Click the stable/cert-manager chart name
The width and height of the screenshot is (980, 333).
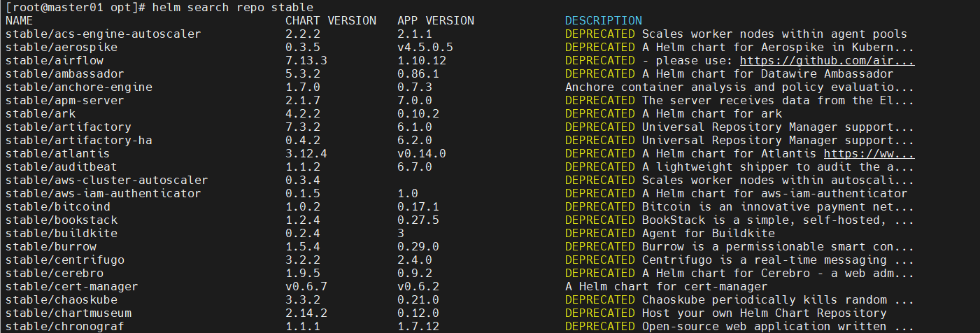pos(71,286)
